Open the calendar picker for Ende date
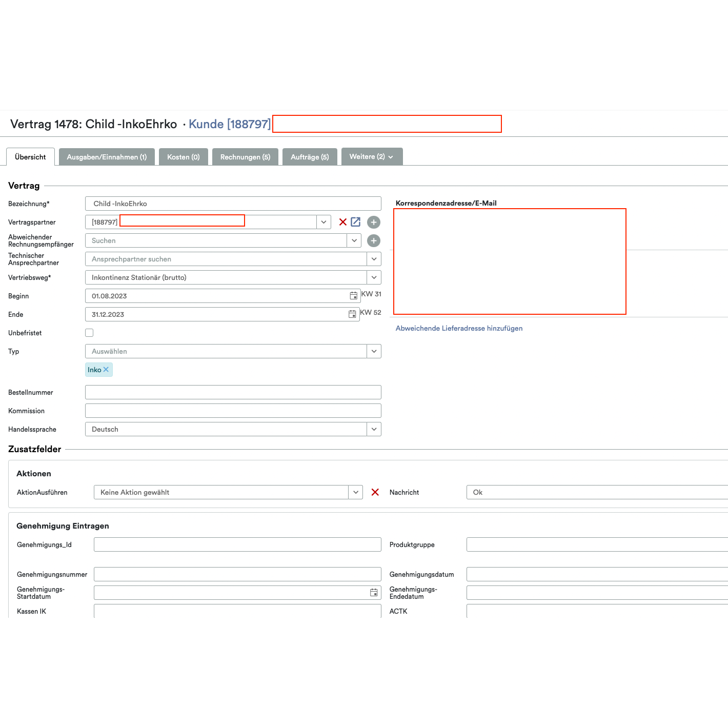The image size is (728, 728). (x=352, y=314)
